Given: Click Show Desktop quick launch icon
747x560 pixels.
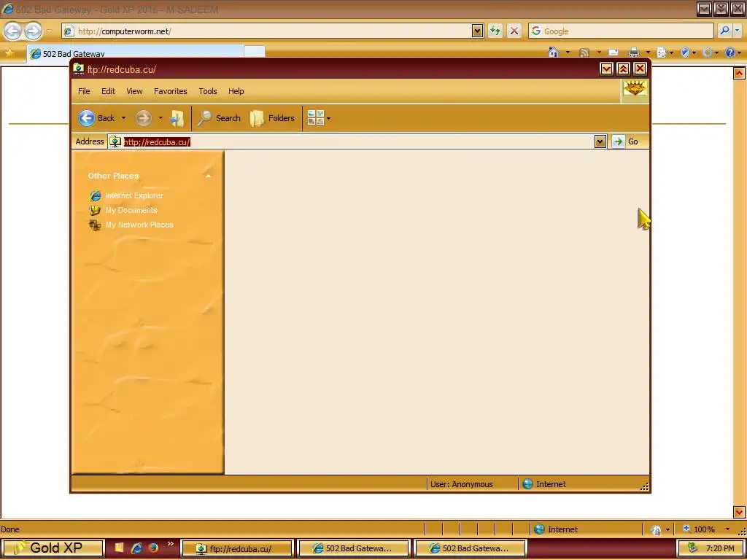Looking at the screenshot, I should click(119, 547).
